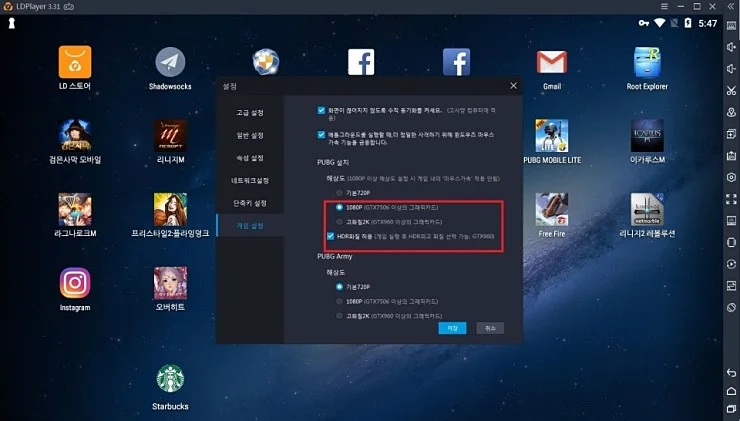The width and height of the screenshot is (740, 421).
Task: Select 고화질2K under PUBG Army
Action: 339,316
